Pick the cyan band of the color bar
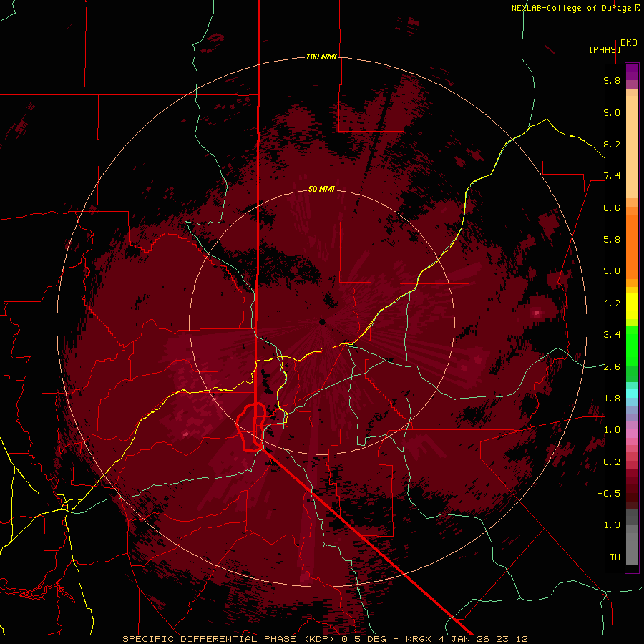The width and height of the screenshot is (644, 644). (632, 394)
